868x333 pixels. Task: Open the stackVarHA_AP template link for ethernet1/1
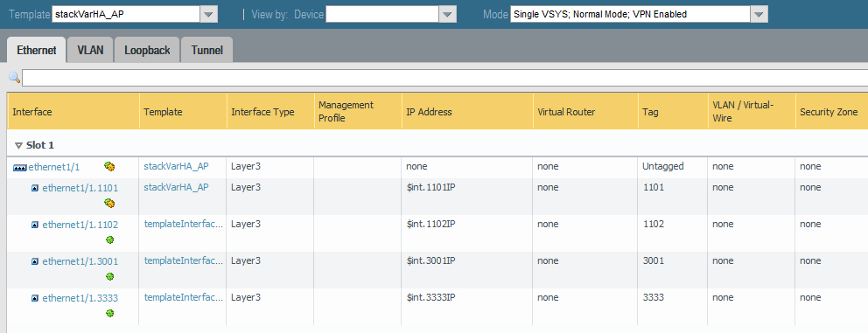tap(176, 166)
